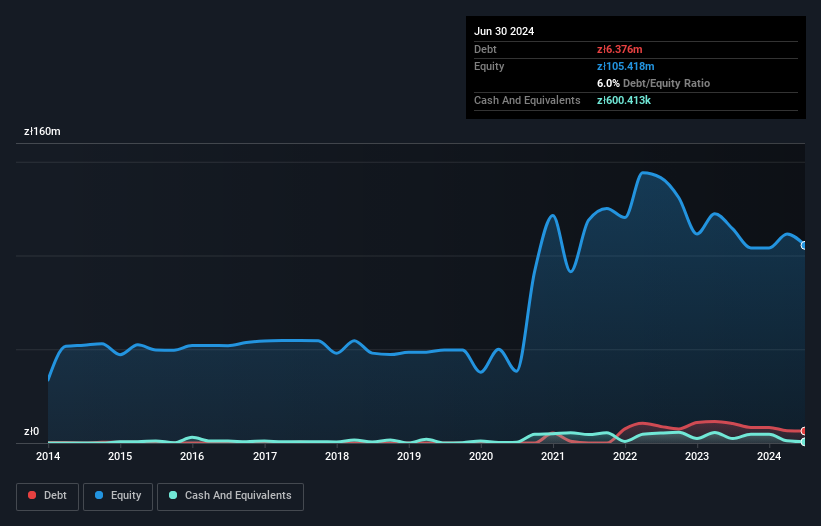Click the zł160m y-axis label
The image size is (821, 526).
coord(42,131)
